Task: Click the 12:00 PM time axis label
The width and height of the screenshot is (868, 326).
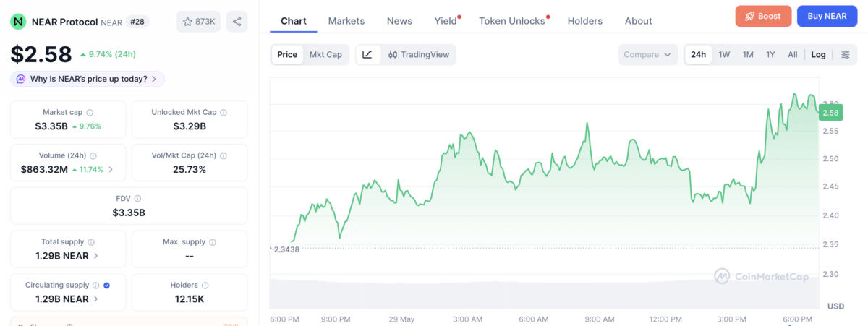Action: point(665,319)
